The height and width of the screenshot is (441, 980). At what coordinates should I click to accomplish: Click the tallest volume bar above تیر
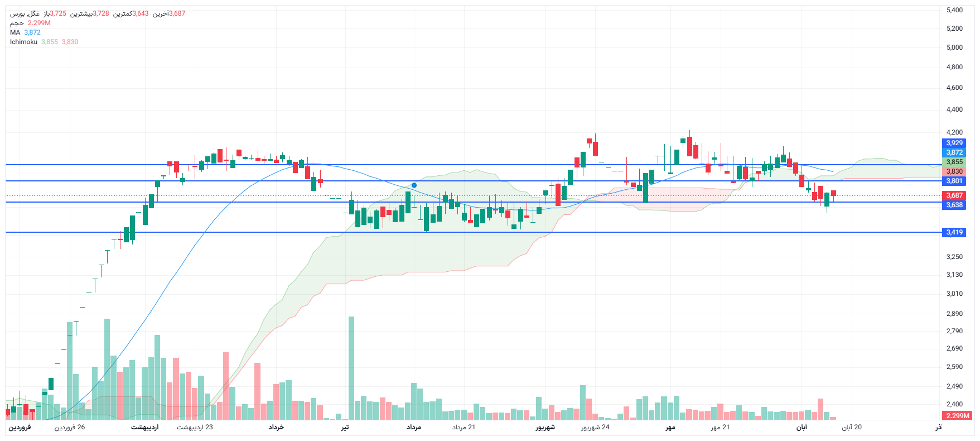click(x=351, y=368)
